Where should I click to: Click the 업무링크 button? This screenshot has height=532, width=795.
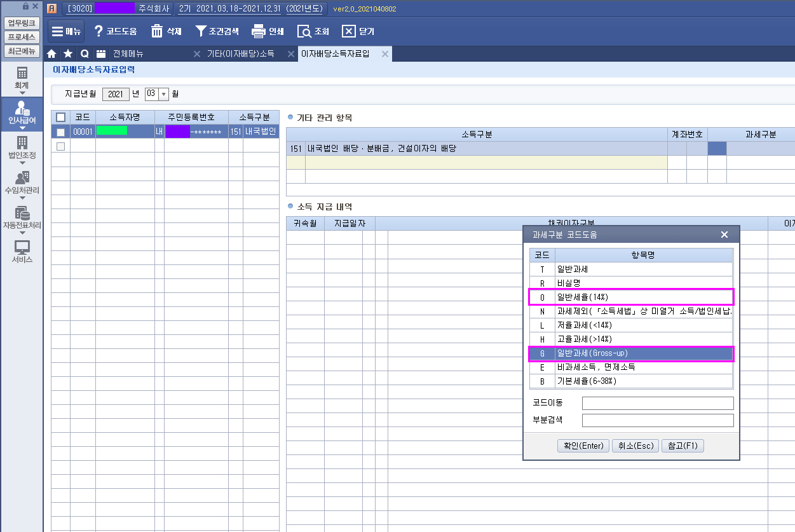click(x=22, y=23)
